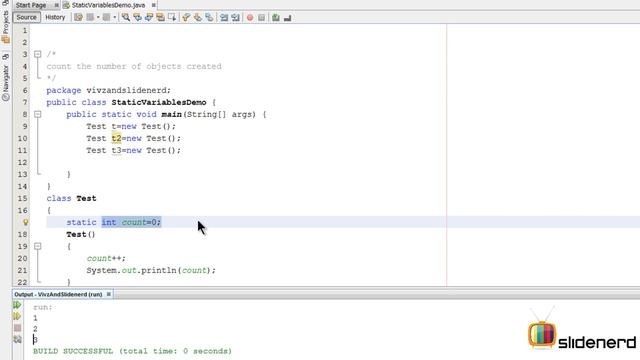640x360 pixels.
Task: Click "System.out.println(count);" on line 21
Action: click(x=151, y=270)
